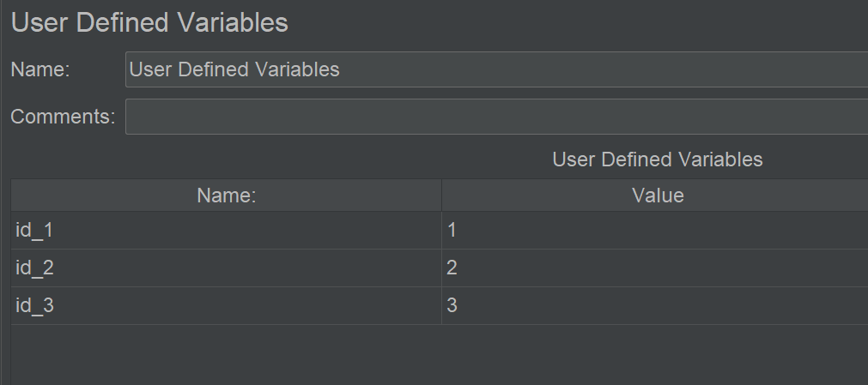Click the Name text field
Image resolution: width=868 pixels, height=385 pixels.
click(x=496, y=69)
